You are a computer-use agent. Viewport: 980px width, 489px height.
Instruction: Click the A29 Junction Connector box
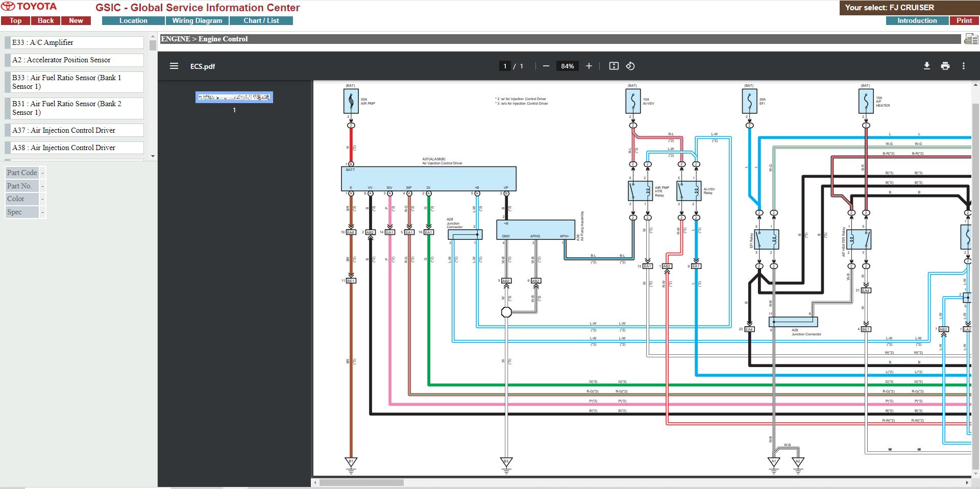click(x=793, y=322)
